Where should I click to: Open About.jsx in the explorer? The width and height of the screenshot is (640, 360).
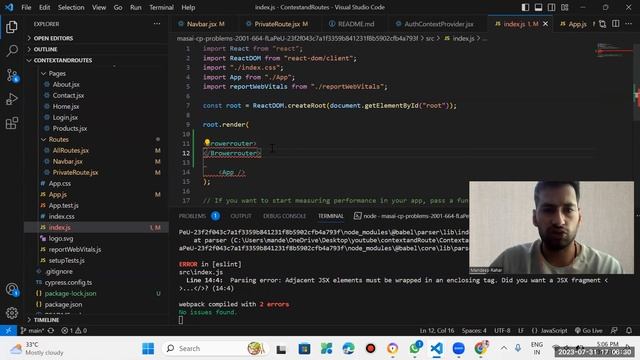point(66,84)
